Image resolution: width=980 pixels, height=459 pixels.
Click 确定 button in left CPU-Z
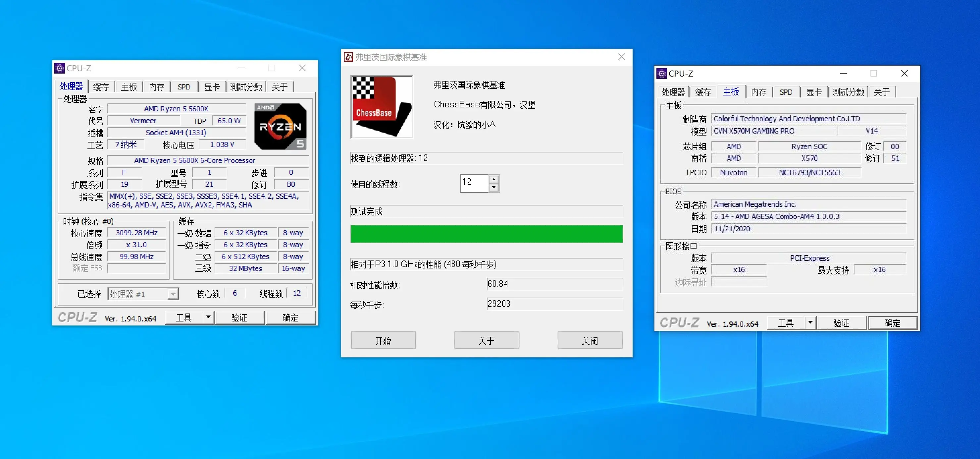click(291, 317)
